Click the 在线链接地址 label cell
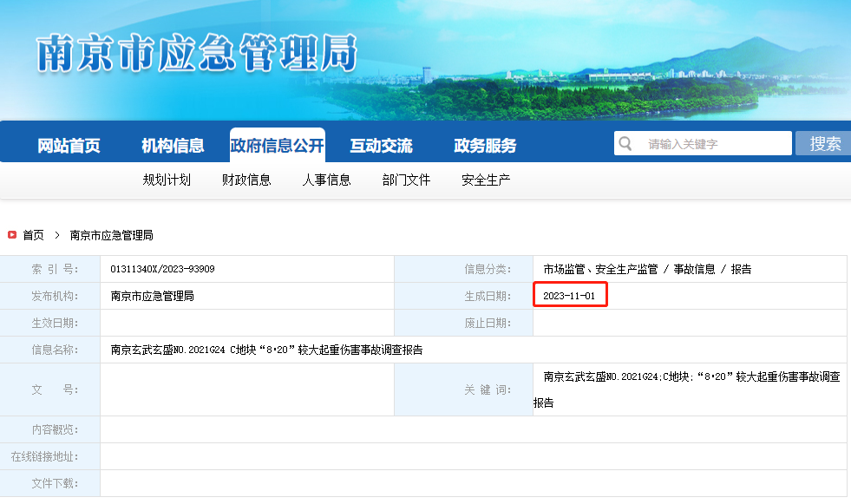 [50, 456]
